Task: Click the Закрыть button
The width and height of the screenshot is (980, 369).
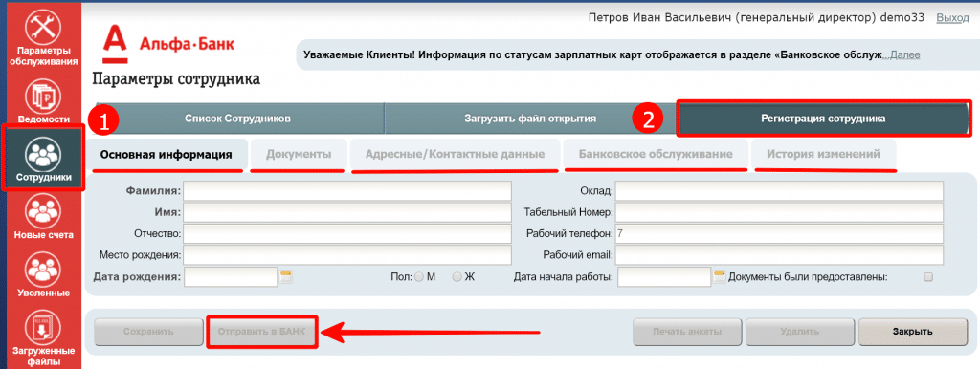Action: (x=912, y=332)
